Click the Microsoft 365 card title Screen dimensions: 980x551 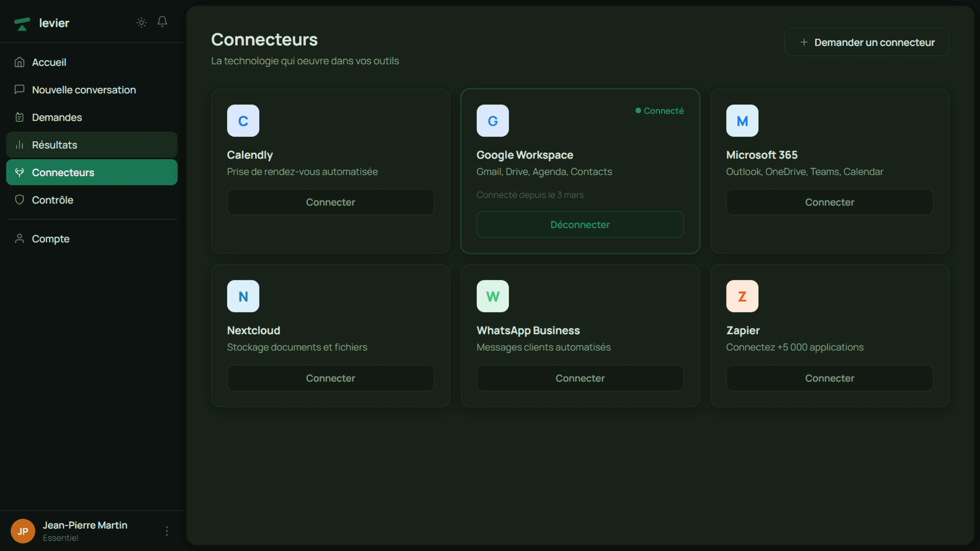point(762,155)
